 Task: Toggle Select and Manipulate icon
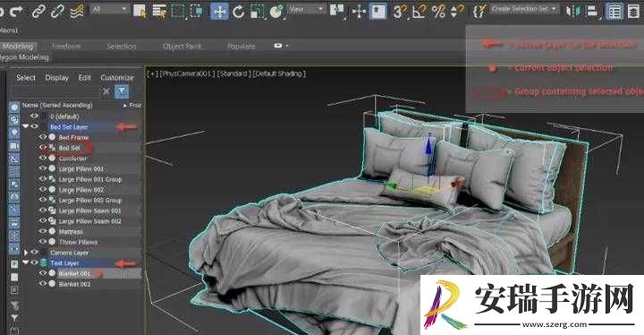pyautogui.click(x=359, y=11)
